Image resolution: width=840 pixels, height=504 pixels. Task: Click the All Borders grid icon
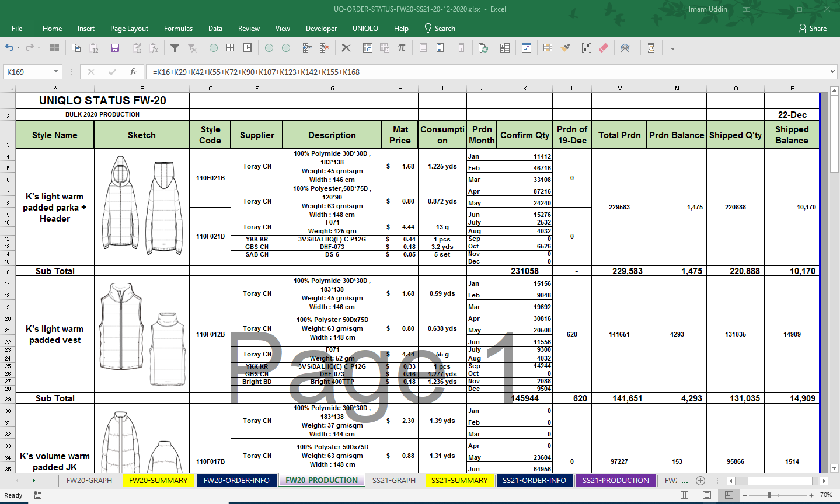point(231,48)
